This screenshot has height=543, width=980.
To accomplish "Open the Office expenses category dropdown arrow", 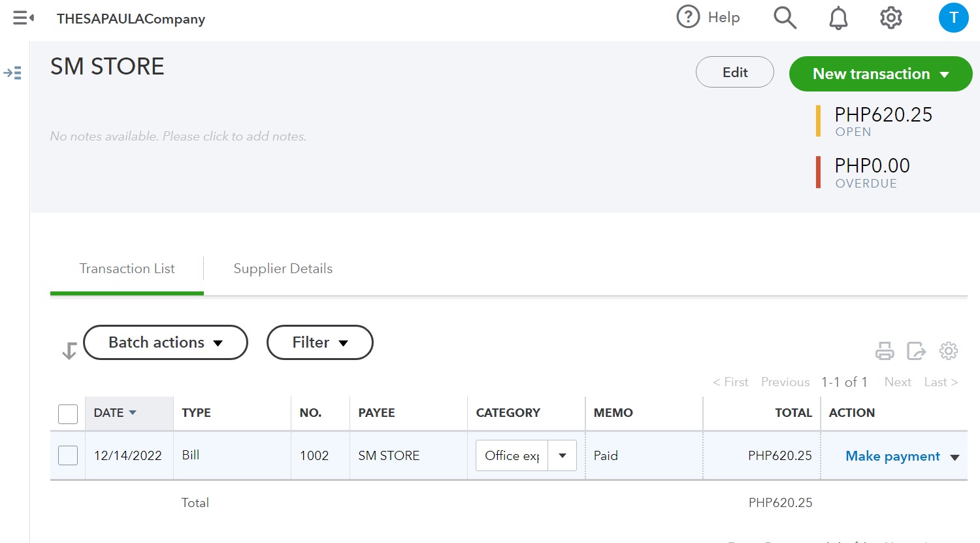I will click(x=562, y=455).
